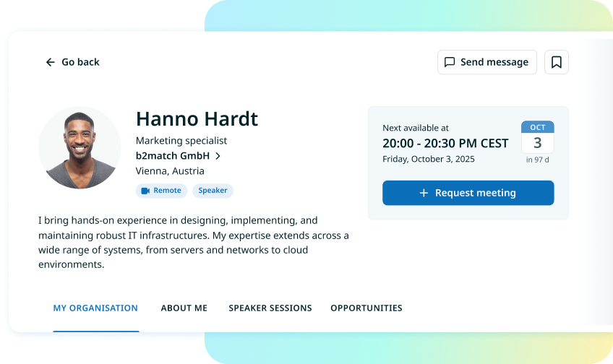Viewport: 613px width, 364px height.
Task: Click the video camera Remote icon
Action: [145, 191]
